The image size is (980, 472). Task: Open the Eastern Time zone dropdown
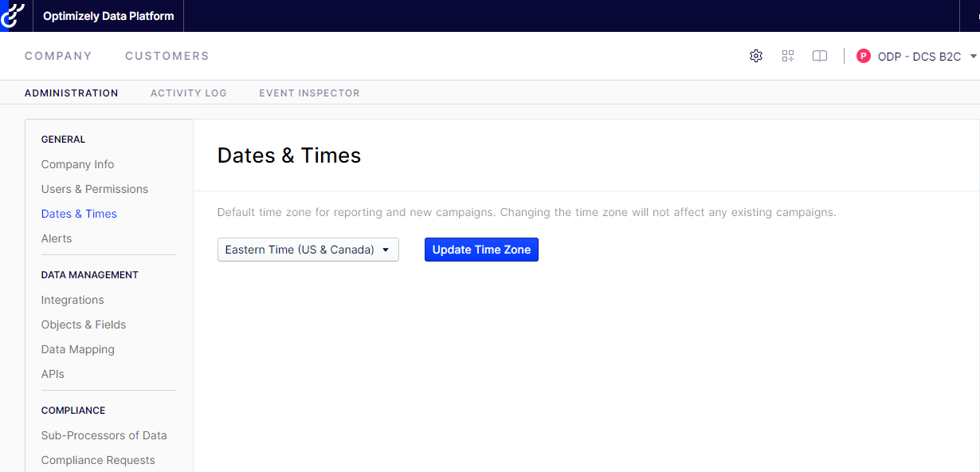pyautogui.click(x=308, y=250)
